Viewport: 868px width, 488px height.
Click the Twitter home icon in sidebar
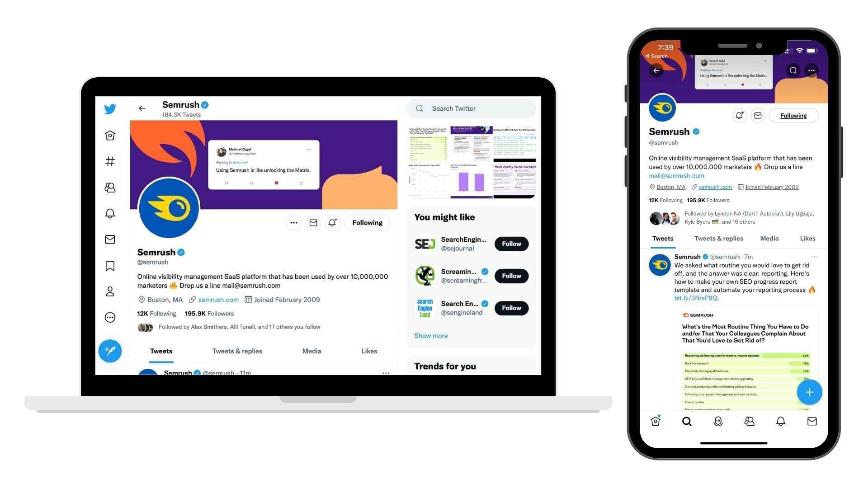(109, 135)
